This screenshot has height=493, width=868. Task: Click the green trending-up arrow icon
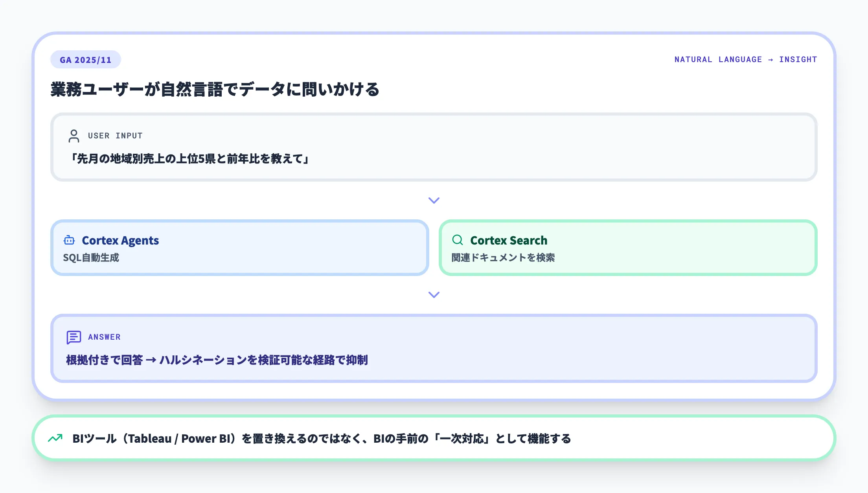pos(55,438)
